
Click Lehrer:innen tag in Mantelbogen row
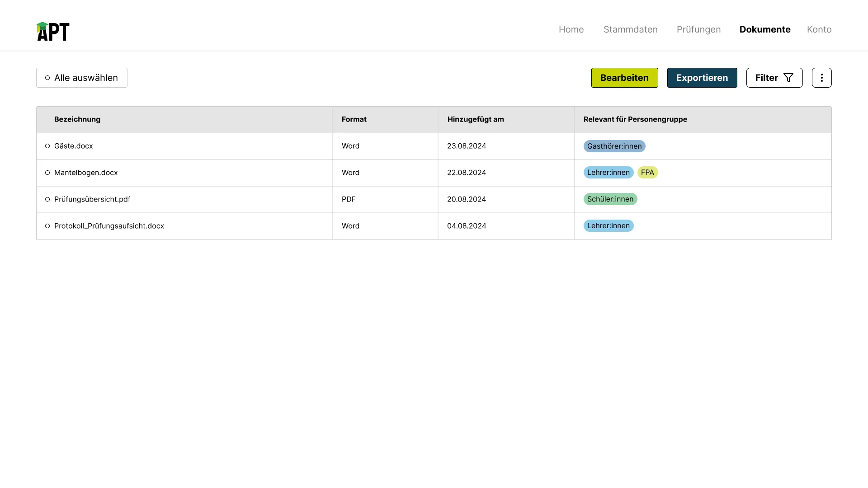tap(609, 172)
